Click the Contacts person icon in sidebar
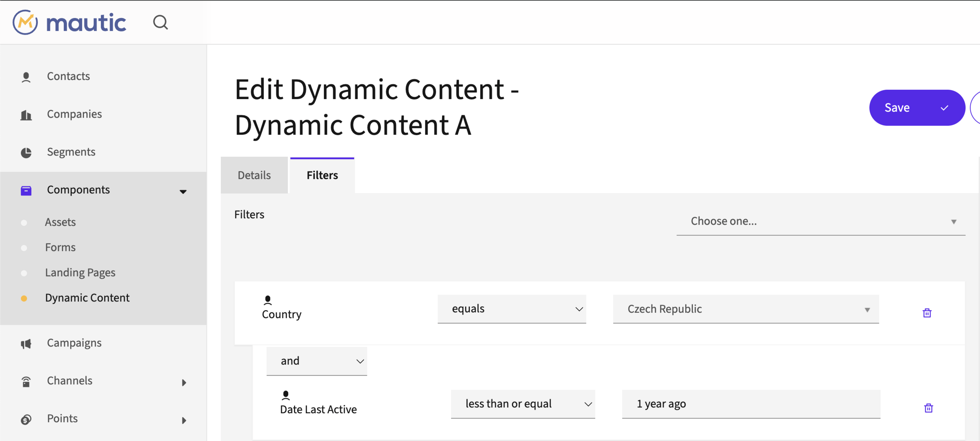This screenshot has width=980, height=441. pyautogui.click(x=26, y=77)
